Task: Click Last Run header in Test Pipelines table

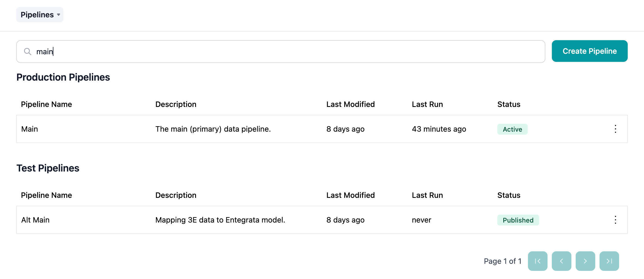Action: tap(427, 195)
